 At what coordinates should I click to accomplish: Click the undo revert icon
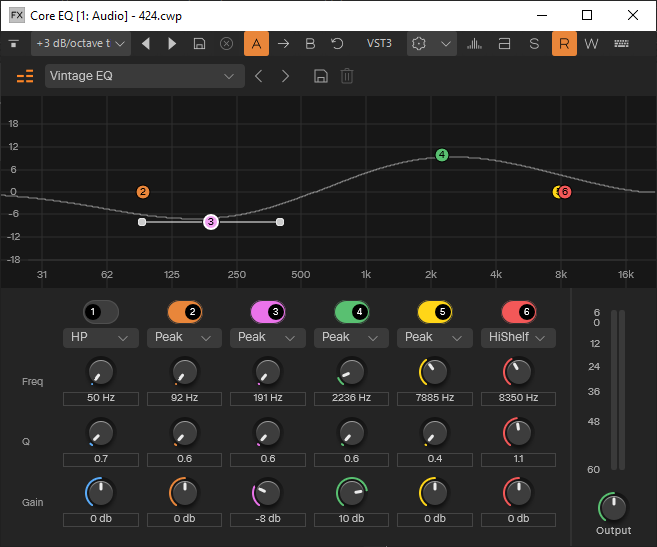(x=337, y=44)
